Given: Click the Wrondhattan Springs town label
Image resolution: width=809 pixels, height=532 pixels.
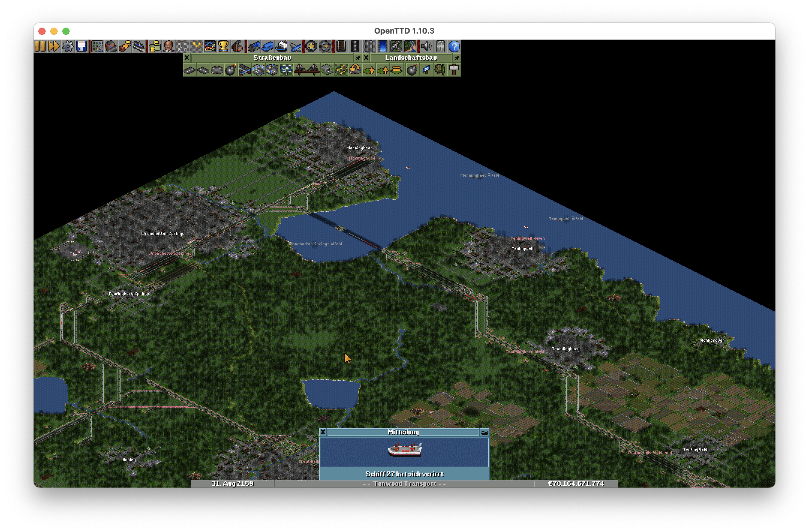Looking at the screenshot, I should (x=163, y=234).
